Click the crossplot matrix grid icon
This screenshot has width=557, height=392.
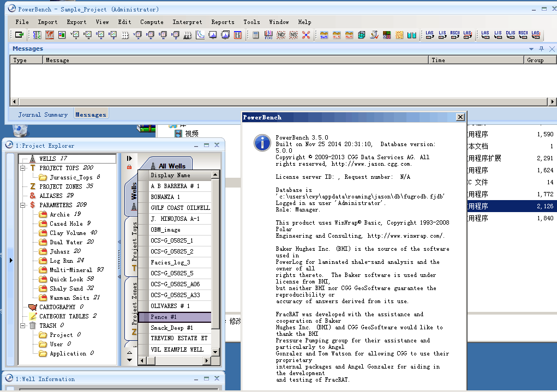coord(125,35)
